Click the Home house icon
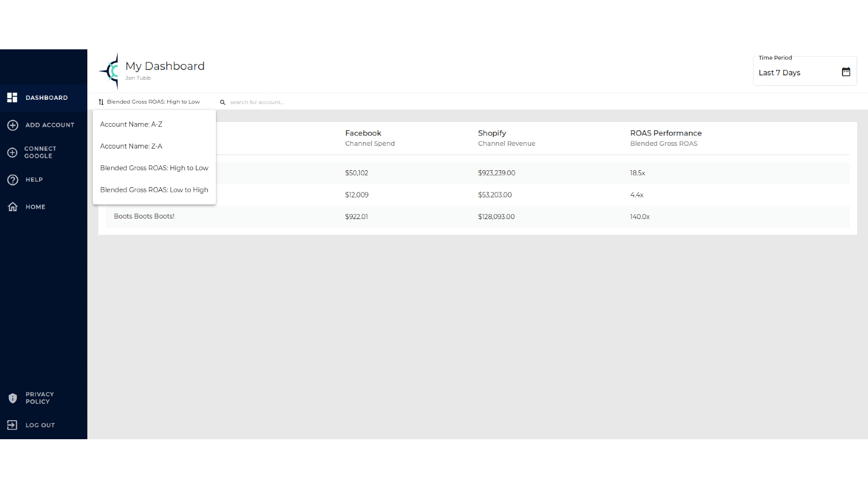This screenshot has height=488, width=868. point(12,207)
